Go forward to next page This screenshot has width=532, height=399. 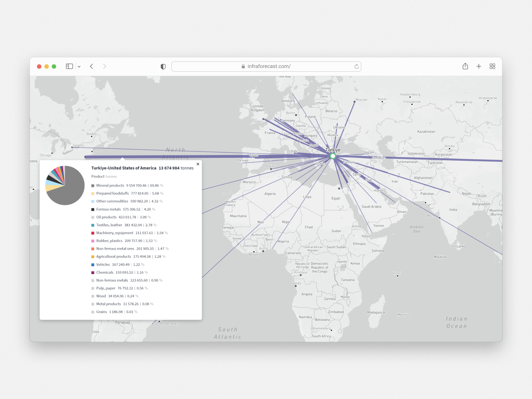click(105, 66)
